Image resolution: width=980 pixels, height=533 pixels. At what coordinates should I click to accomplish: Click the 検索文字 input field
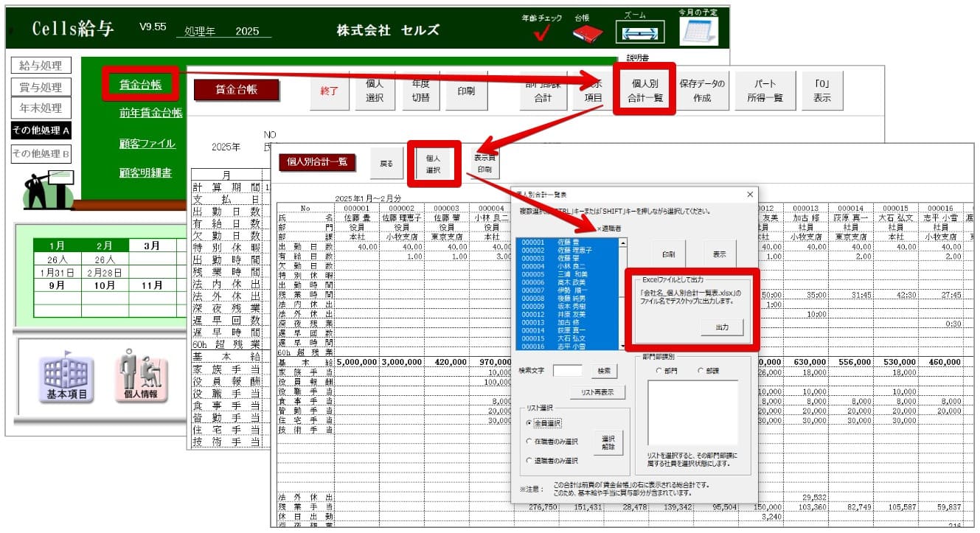567,371
